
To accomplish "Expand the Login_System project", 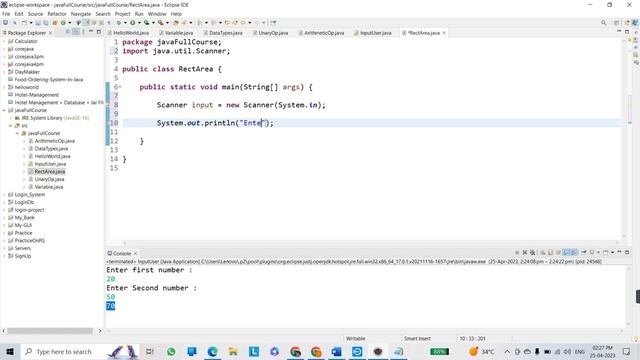I will pyautogui.click(x=4, y=195).
